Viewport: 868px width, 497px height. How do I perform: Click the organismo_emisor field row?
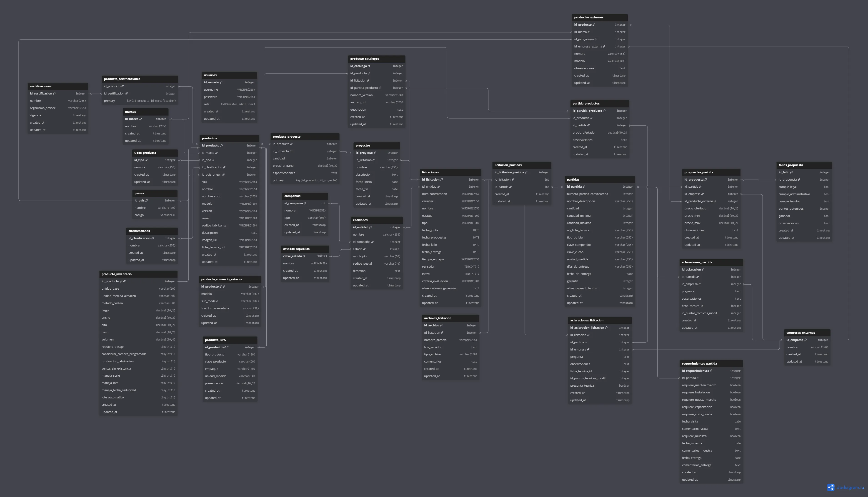tap(58, 108)
